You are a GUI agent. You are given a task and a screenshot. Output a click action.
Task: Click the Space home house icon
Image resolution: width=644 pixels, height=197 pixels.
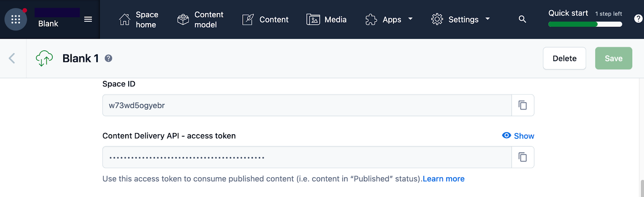pos(125,19)
